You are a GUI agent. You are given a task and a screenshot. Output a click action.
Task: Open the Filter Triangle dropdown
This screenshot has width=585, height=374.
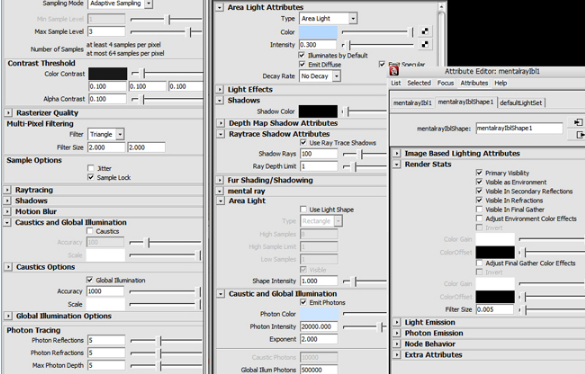click(x=120, y=134)
